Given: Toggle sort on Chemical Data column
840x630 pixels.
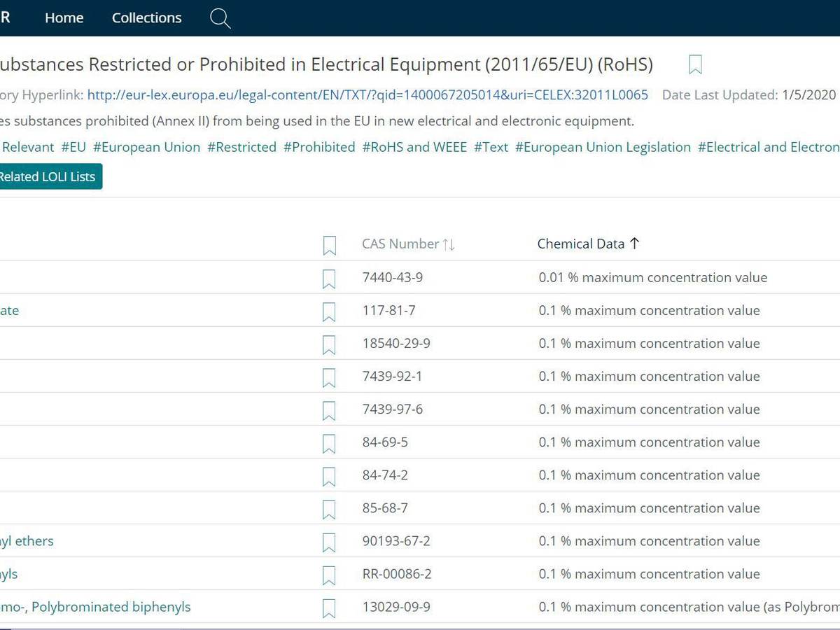Looking at the screenshot, I should [589, 244].
